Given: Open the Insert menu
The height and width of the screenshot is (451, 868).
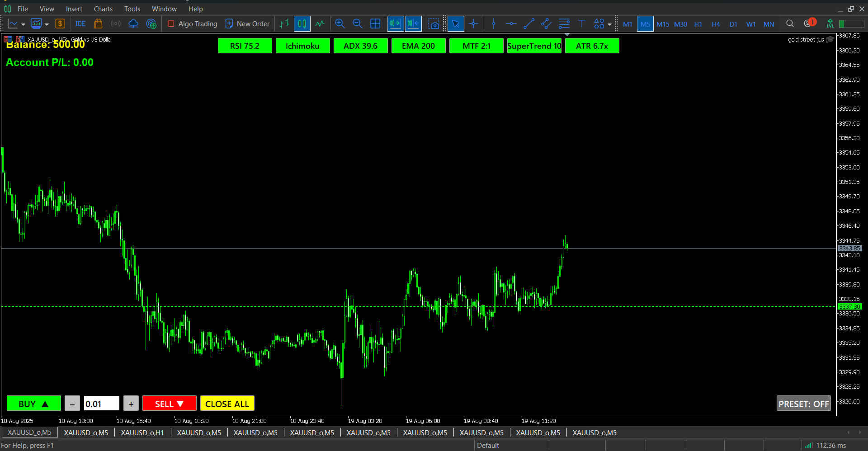Looking at the screenshot, I should [74, 9].
